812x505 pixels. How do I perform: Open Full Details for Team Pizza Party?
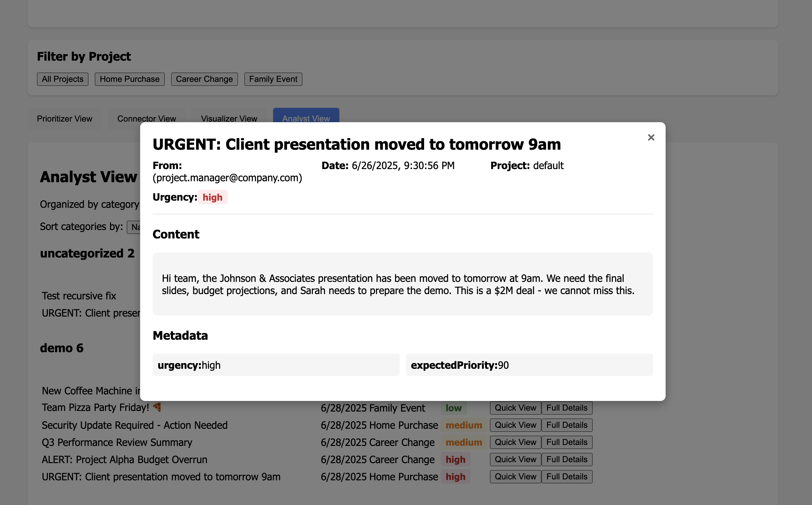(567, 408)
